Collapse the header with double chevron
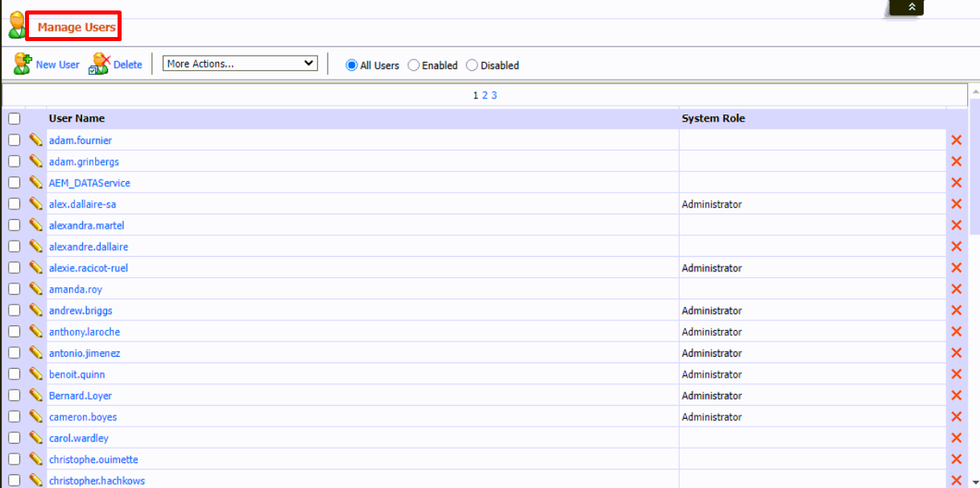This screenshot has width=980, height=488. [x=912, y=7]
